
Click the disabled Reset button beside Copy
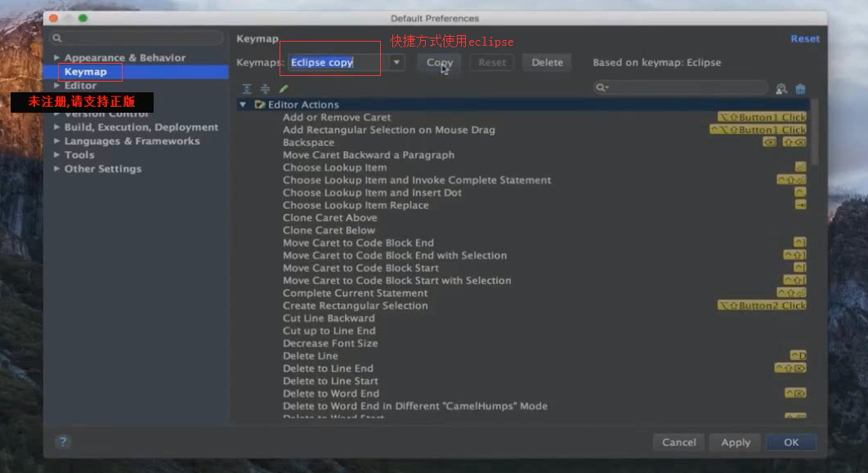pos(492,62)
